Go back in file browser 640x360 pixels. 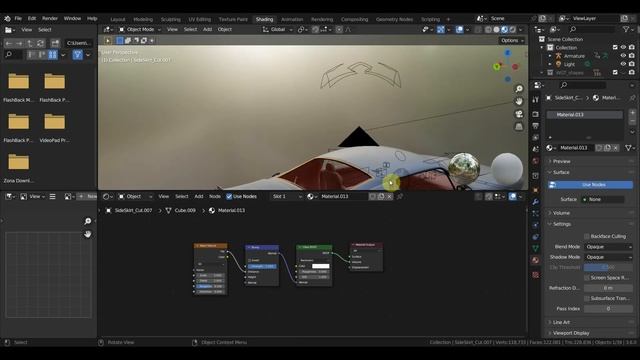point(9,43)
